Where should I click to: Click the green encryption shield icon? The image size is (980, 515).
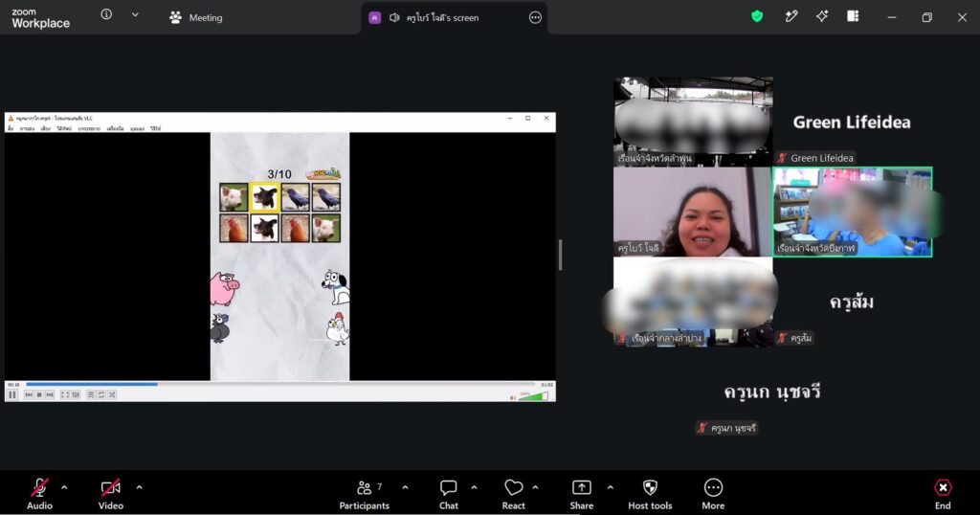click(x=757, y=16)
